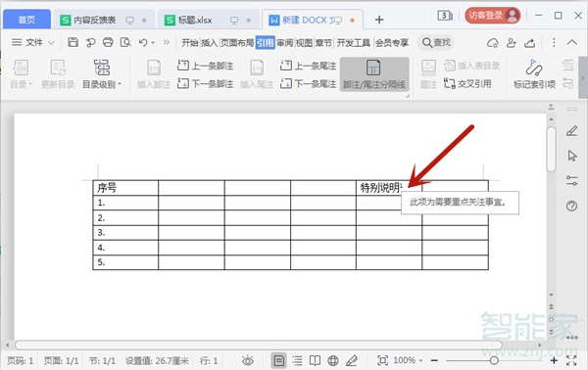Go to 下一条脚注

(x=205, y=83)
